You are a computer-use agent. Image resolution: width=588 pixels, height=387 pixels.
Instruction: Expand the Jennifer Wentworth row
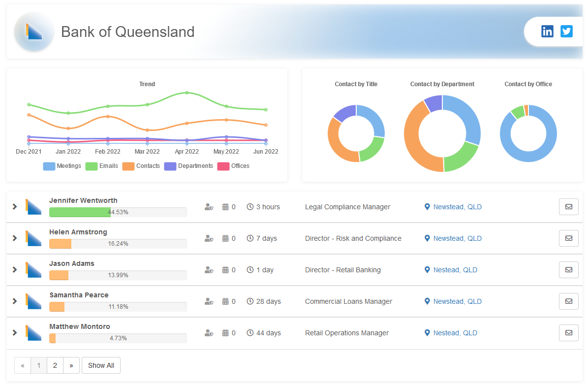[x=15, y=207]
